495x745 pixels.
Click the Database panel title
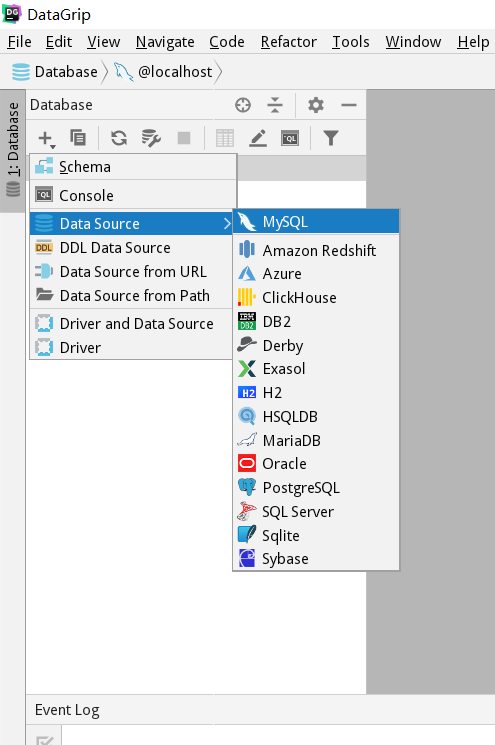coord(61,105)
